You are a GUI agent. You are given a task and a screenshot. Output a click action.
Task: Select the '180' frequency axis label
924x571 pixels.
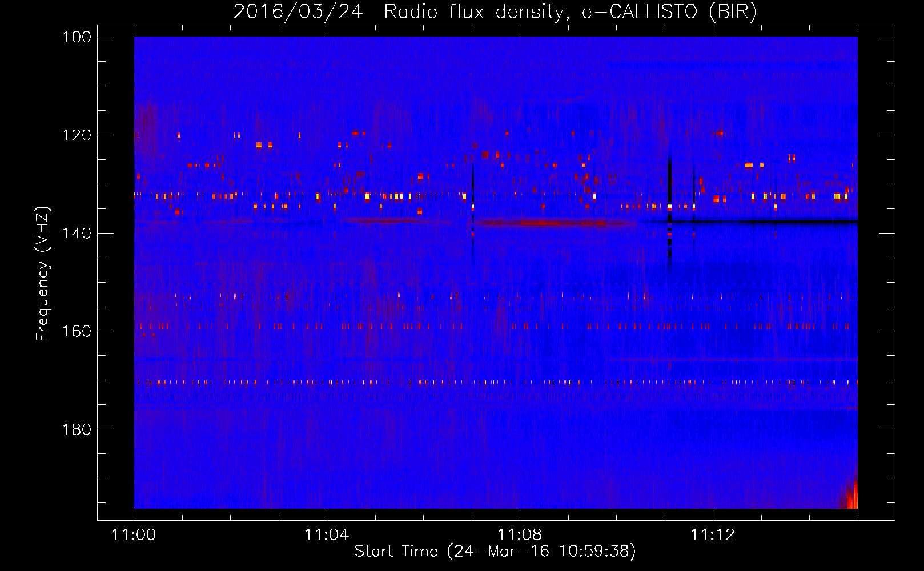(x=77, y=429)
